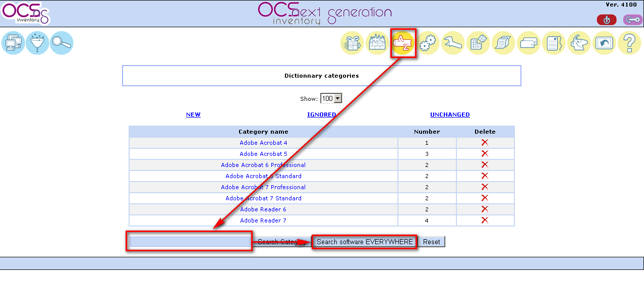This screenshot has width=644, height=281.
Task: Click the Dictionnary categories heading
Action: (322, 76)
